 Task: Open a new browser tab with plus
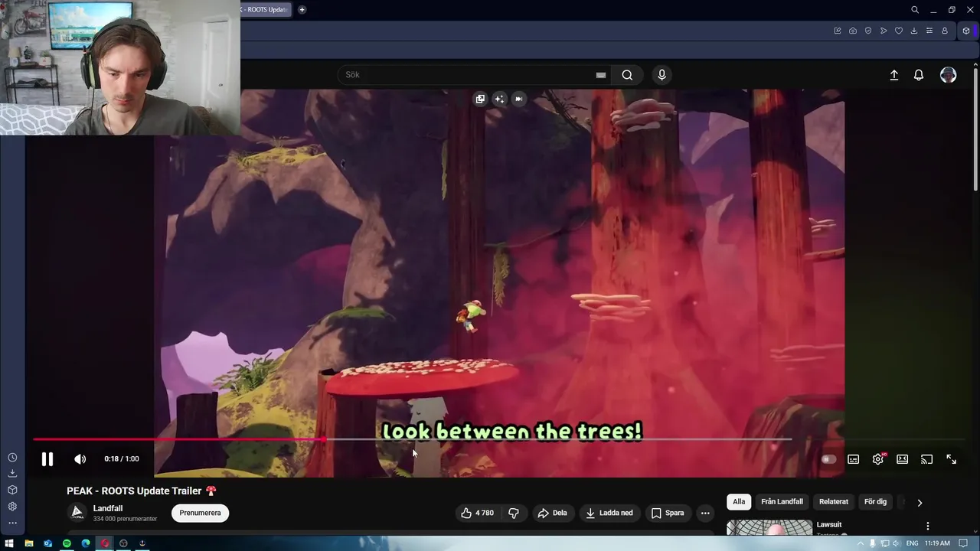pyautogui.click(x=302, y=9)
